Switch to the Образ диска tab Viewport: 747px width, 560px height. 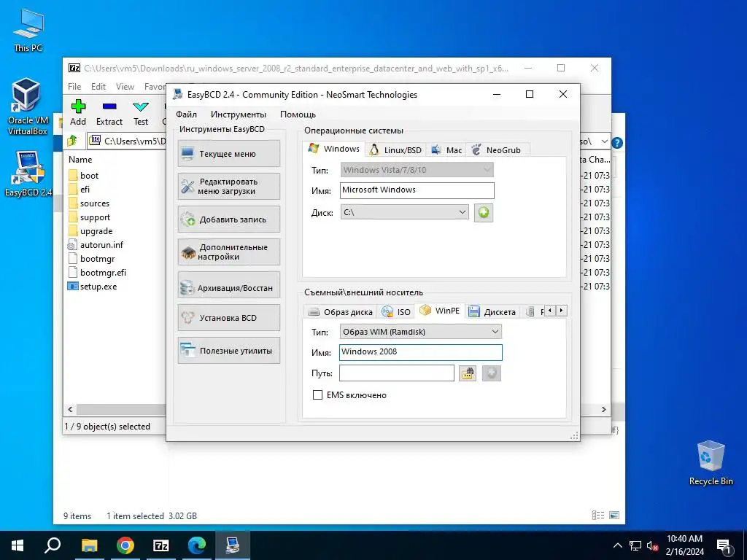[340, 312]
